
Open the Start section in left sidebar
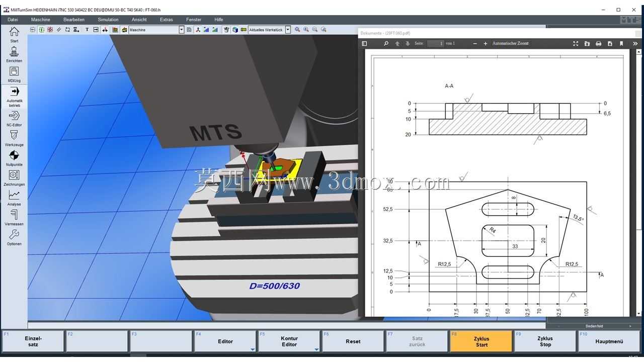14,34
